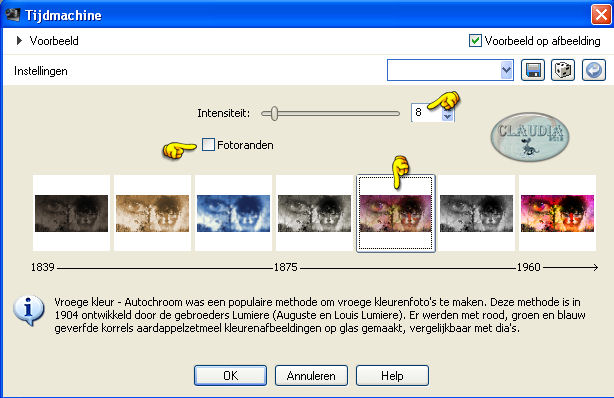Move the Intensiteit slider handle
This screenshot has height=398, width=614.
pyautogui.click(x=274, y=114)
